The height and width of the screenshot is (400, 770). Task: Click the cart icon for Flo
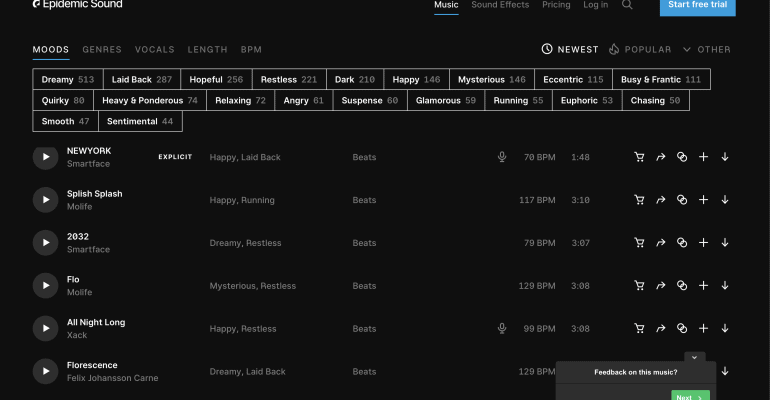[x=639, y=286]
